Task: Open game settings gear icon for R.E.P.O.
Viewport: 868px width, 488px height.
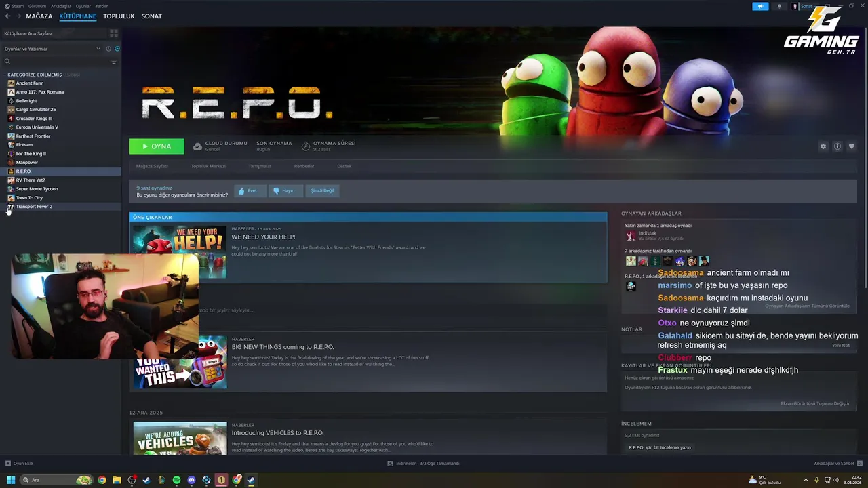Action: point(823,146)
